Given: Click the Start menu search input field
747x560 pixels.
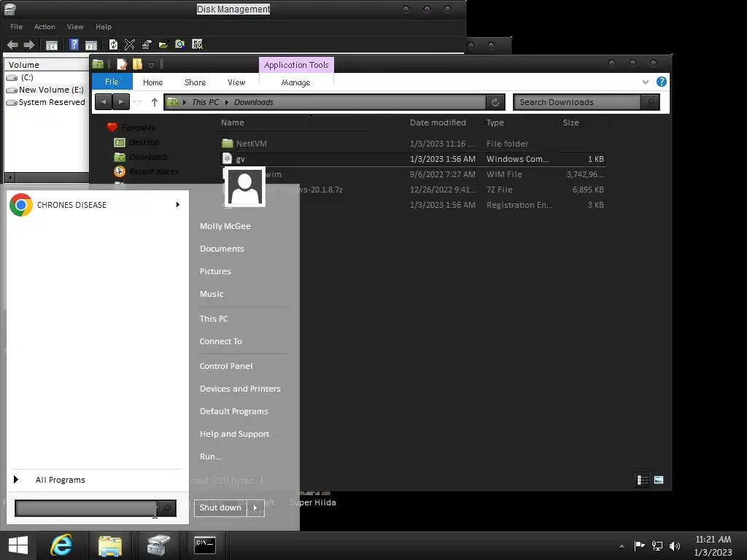Looking at the screenshot, I should point(86,508).
